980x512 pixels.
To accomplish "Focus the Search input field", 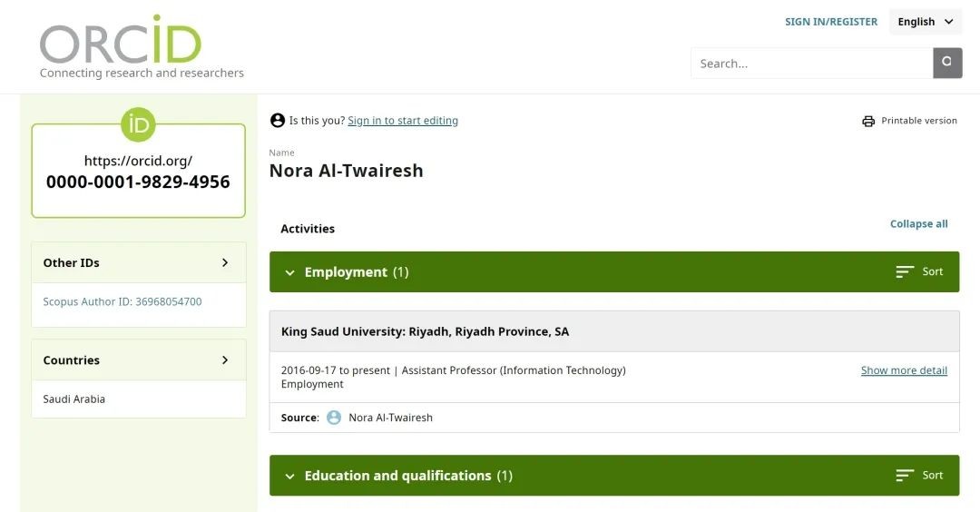I will point(811,64).
